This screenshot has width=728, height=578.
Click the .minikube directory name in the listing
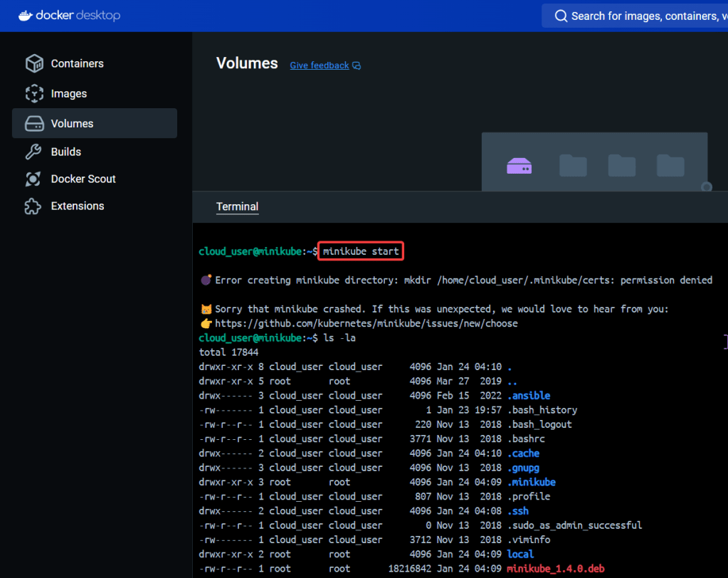530,482
